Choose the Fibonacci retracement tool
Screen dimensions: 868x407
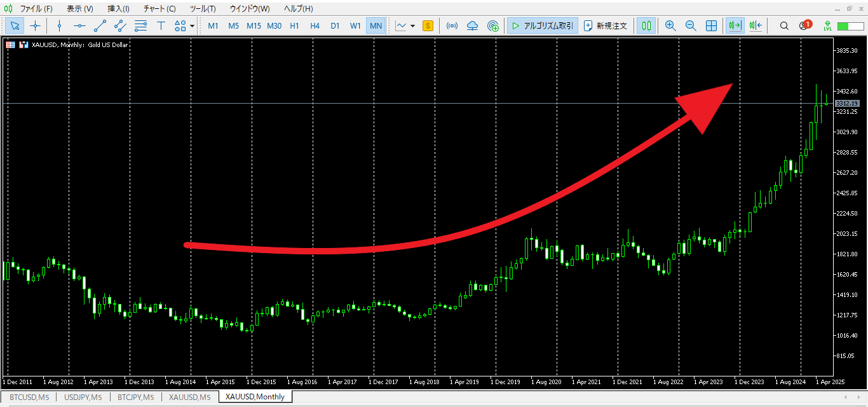point(140,26)
